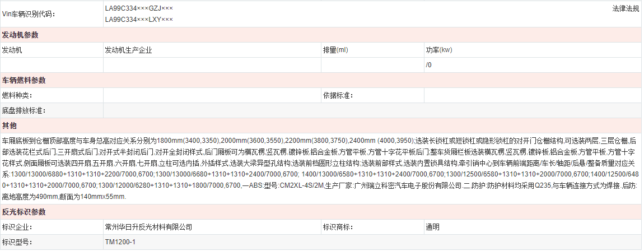Click the 其他 section header
This screenshot has width=644, height=251.
[x=10, y=125]
